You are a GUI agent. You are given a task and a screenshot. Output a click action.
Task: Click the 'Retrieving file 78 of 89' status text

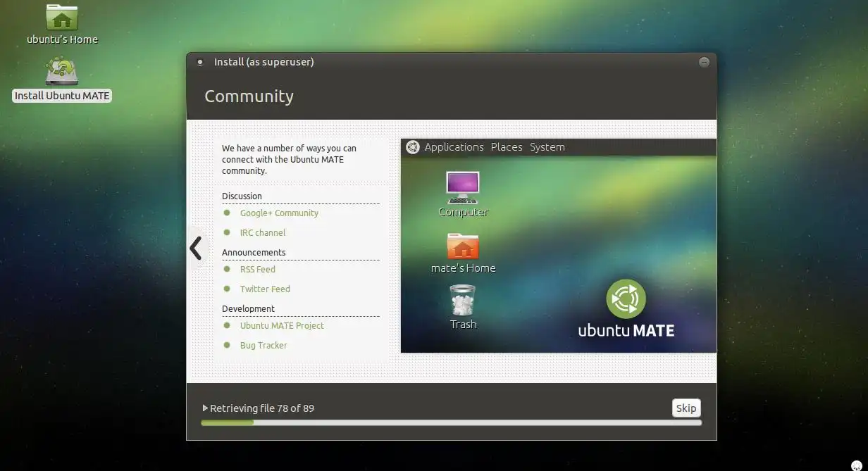tap(262, 408)
